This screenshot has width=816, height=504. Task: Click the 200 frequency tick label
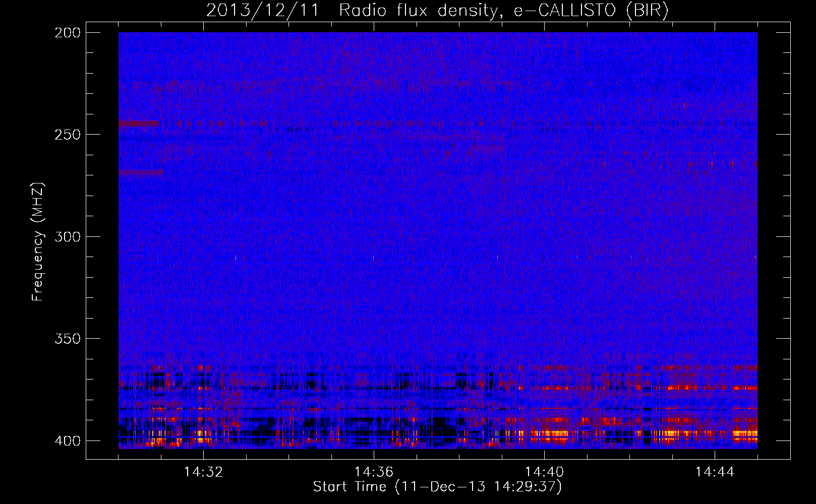click(x=68, y=33)
